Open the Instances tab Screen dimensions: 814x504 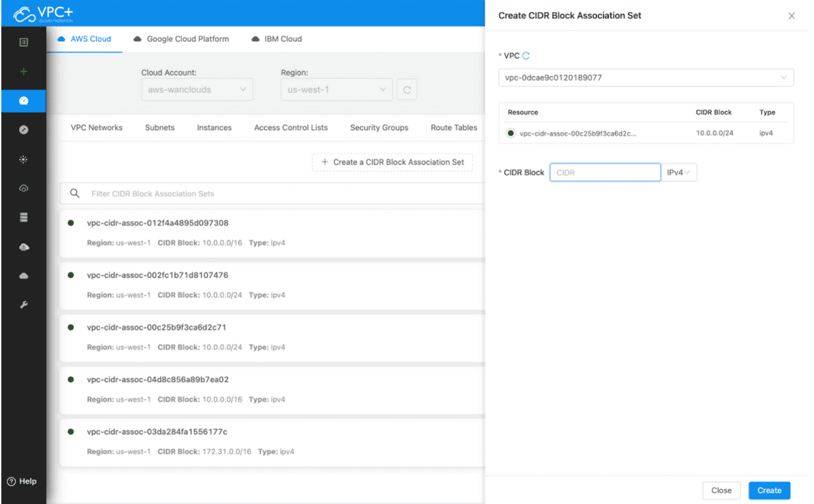(x=214, y=128)
